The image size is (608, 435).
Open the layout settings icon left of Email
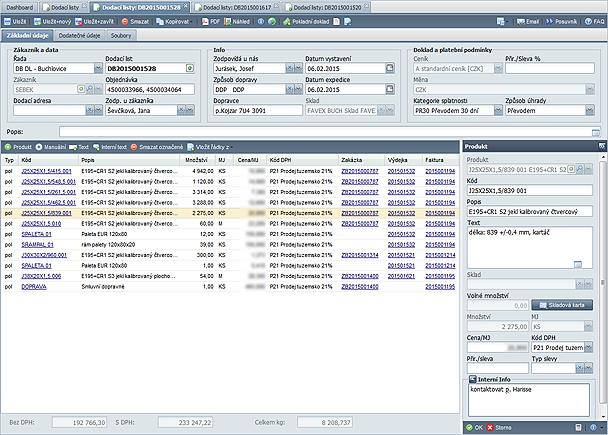click(x=502, y=22)
